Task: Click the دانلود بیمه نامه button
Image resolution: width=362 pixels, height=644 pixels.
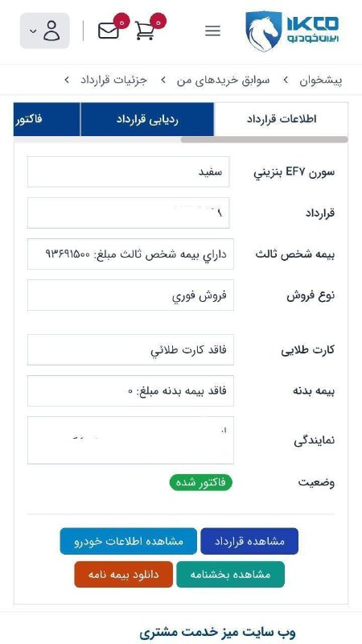Action: point(124,574)
